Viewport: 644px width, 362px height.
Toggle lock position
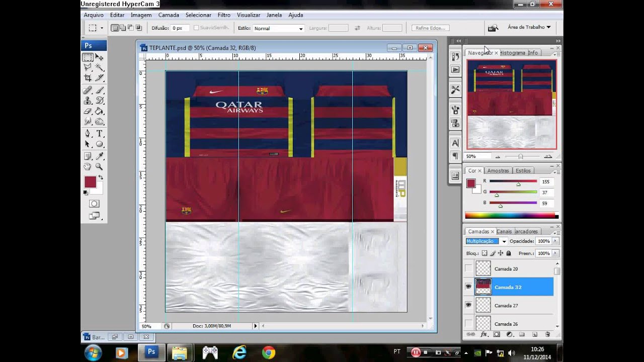501,253
